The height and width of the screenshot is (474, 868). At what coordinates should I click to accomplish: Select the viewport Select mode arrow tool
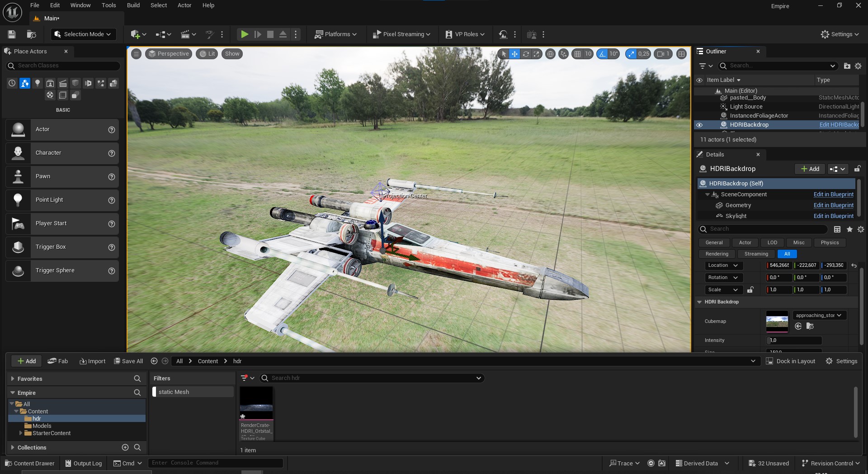click(x=504, y=54)
